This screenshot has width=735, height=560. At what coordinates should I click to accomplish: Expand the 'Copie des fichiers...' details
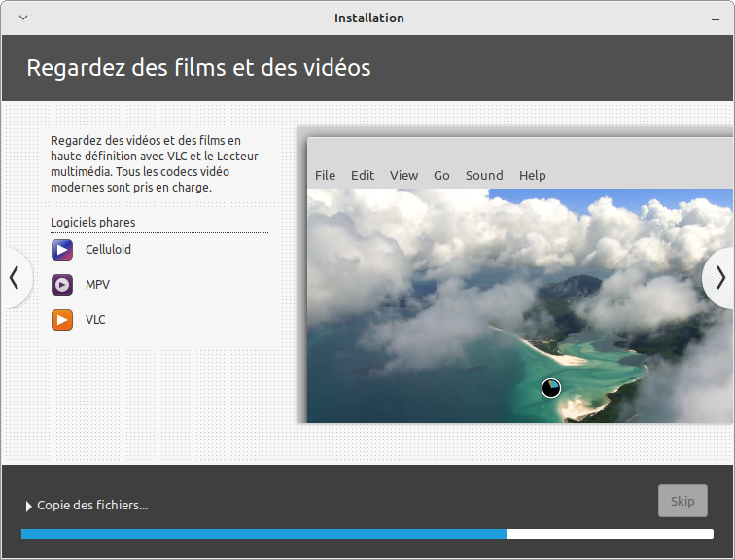pyautogui.click(x=29, y=506)
